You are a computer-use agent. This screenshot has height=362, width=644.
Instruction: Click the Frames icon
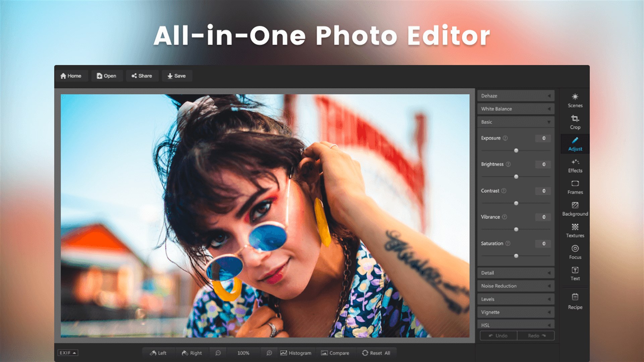coord(575,187)
